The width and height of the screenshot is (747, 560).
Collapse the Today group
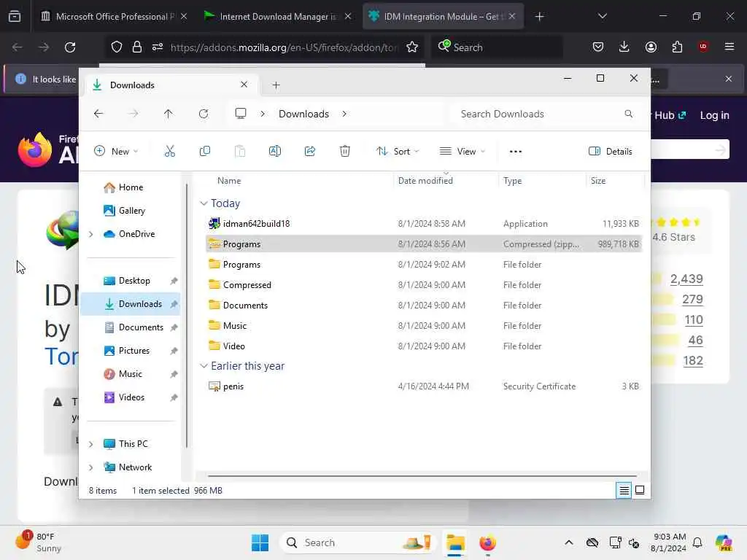204,203
